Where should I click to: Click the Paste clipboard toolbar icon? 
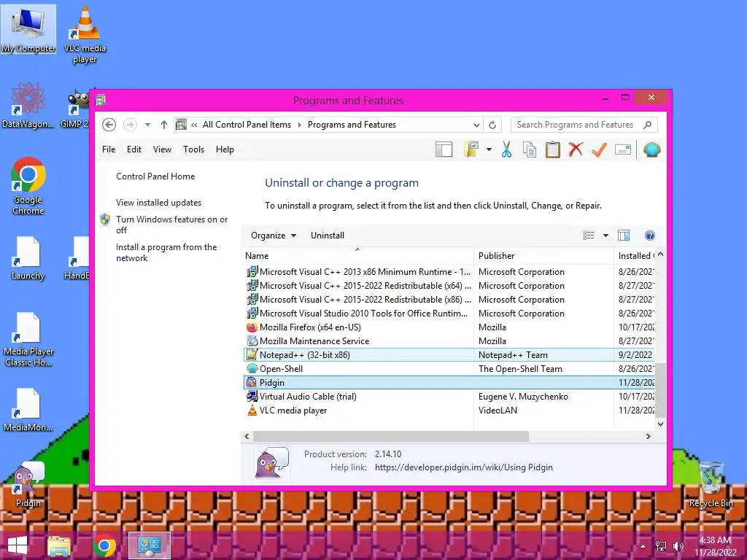pos(553,149)
